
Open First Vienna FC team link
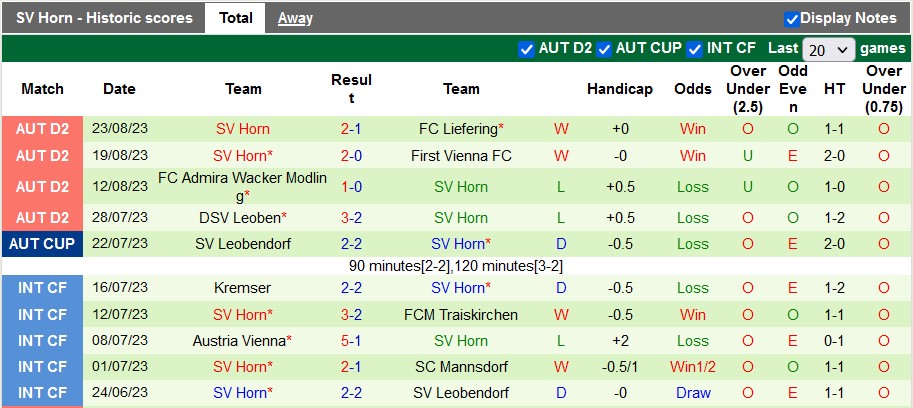pos(461,156)
